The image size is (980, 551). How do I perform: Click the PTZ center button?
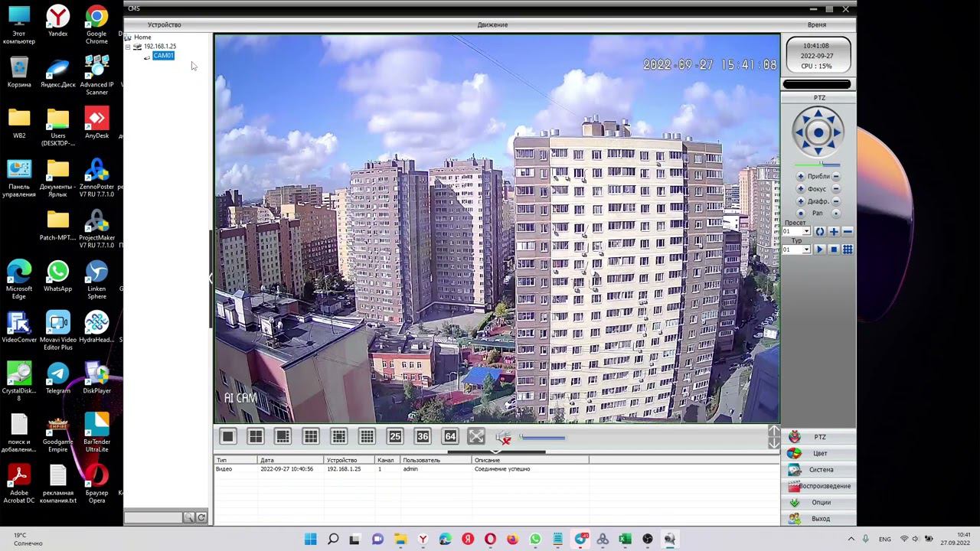coord(818,132)
